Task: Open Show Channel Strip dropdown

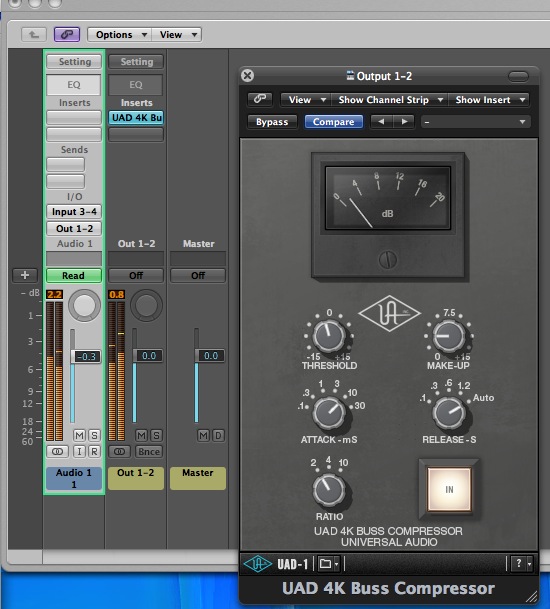Action: pos(390,99)
